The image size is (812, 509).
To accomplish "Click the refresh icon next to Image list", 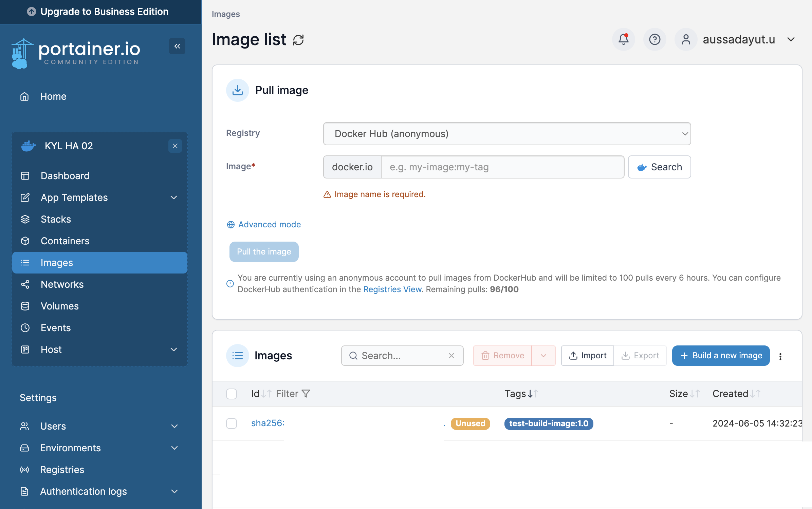I will click(298, 40).
